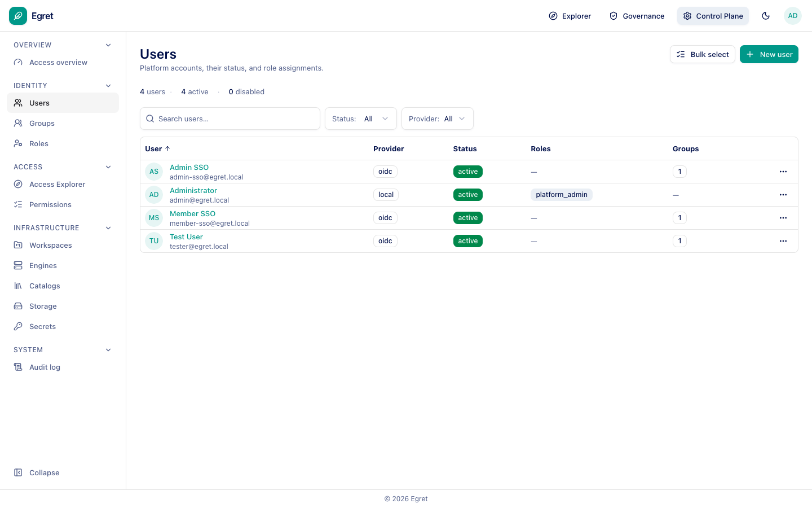Image resolution: width=812 pixels, height=508 pixels.
Task: Open actions menu for Member SSO row
Action: pos(783,218)
